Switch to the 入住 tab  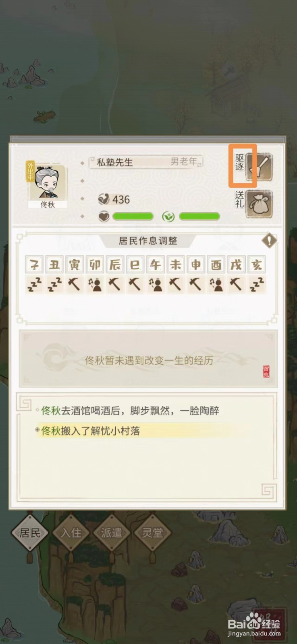click(71, 533)
